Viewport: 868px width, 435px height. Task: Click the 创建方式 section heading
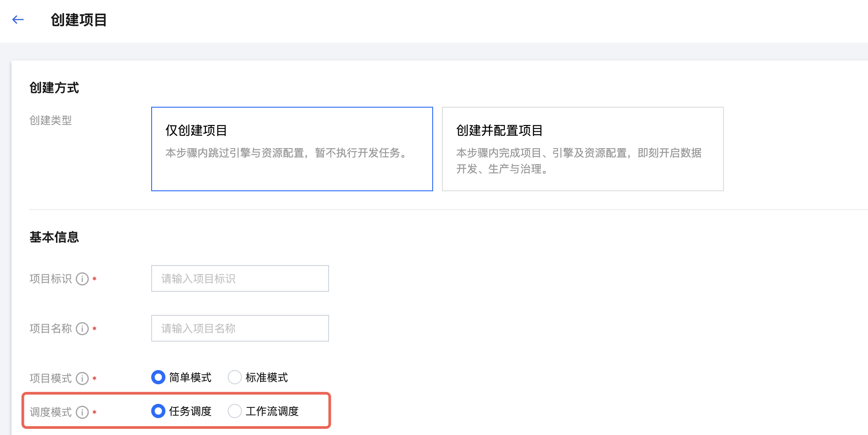54,88
